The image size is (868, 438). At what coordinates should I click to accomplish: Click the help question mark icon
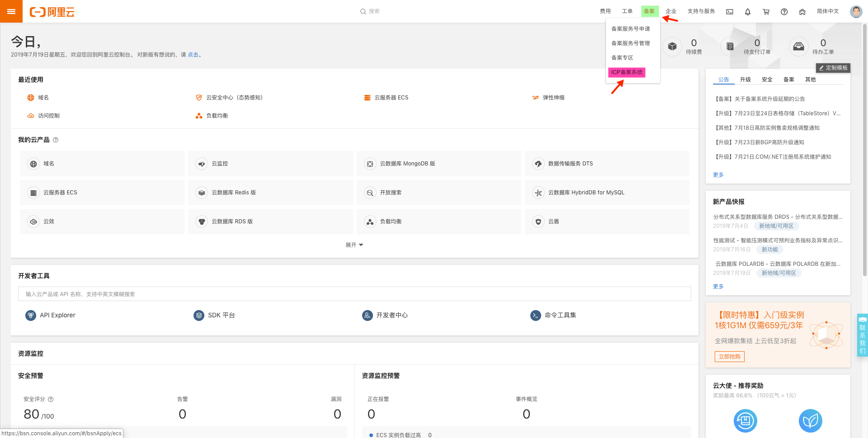(784, 12)
